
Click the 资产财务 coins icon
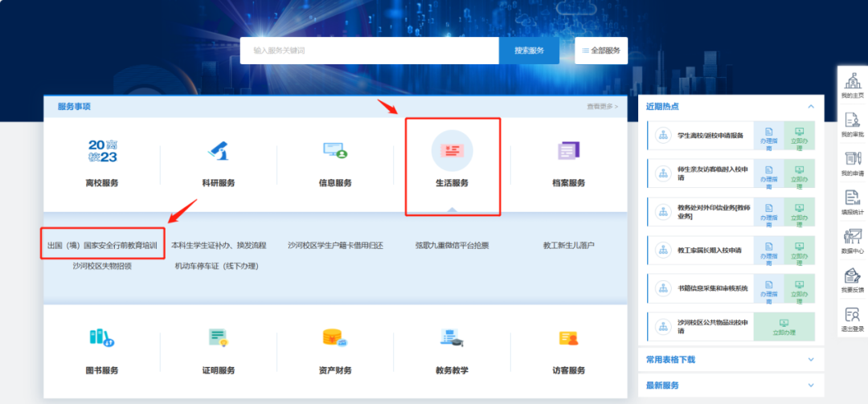335,338
